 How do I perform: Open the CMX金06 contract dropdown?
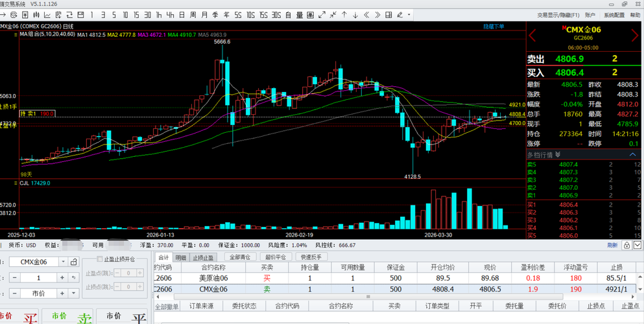click(x=64, y=262)
